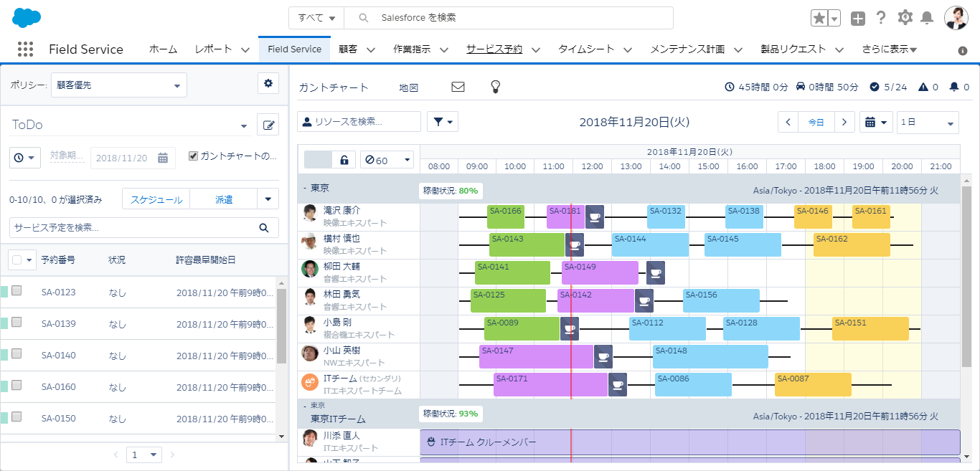Open the レポート tab
Screen dimensions: 980x471
click(214, 49)
